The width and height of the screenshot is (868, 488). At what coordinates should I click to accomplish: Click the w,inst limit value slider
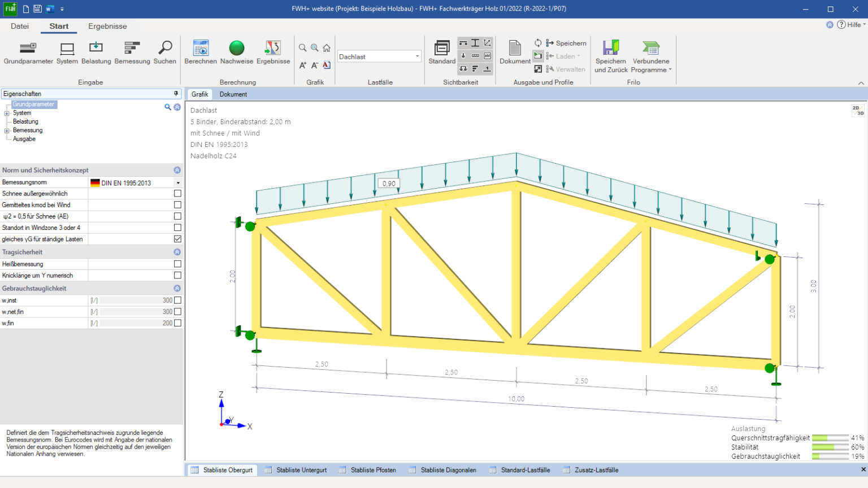(x=136, y=300)
